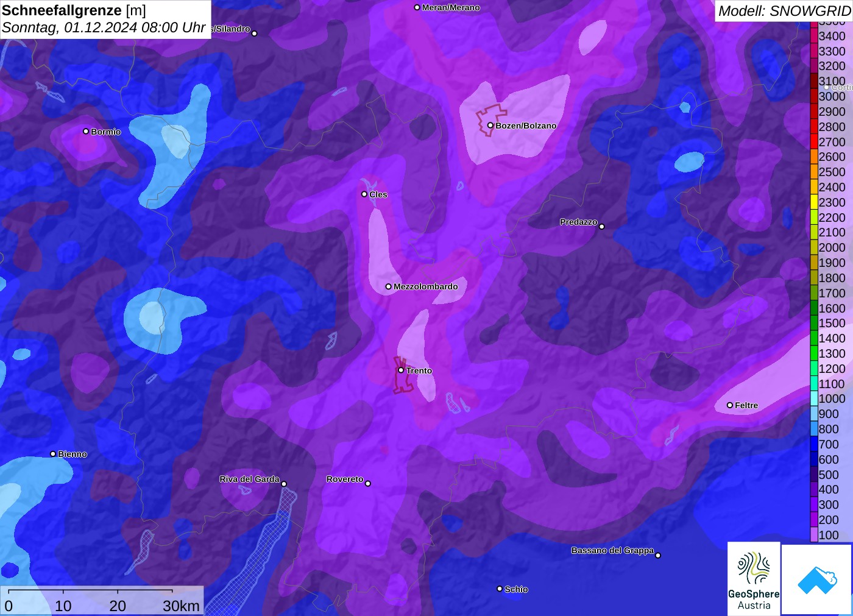The height and width of the screenshot is (616, 853).
Task: Click the '0' scale bar label
Action: point(9,606)
